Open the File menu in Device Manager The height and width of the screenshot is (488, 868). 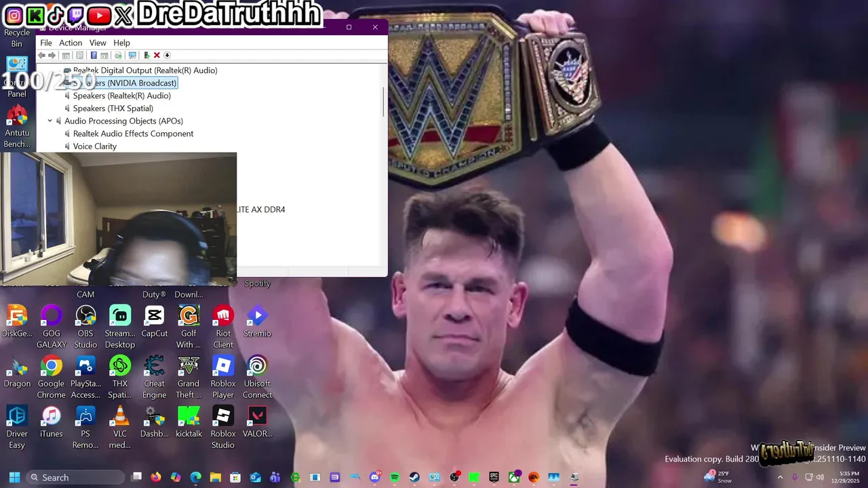point(46,43)
